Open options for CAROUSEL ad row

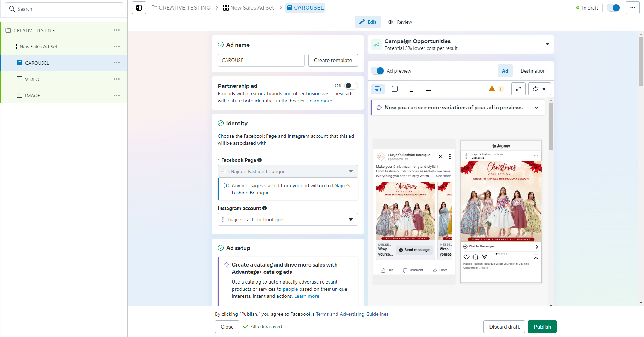pos(117,63)
